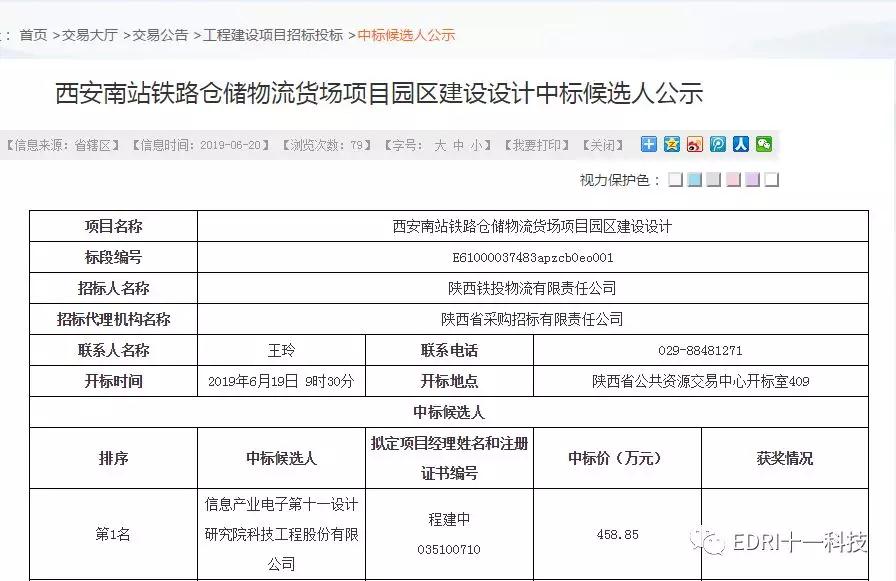
Task: Share to QQ Zone via star icon
Action: [672, 144]
